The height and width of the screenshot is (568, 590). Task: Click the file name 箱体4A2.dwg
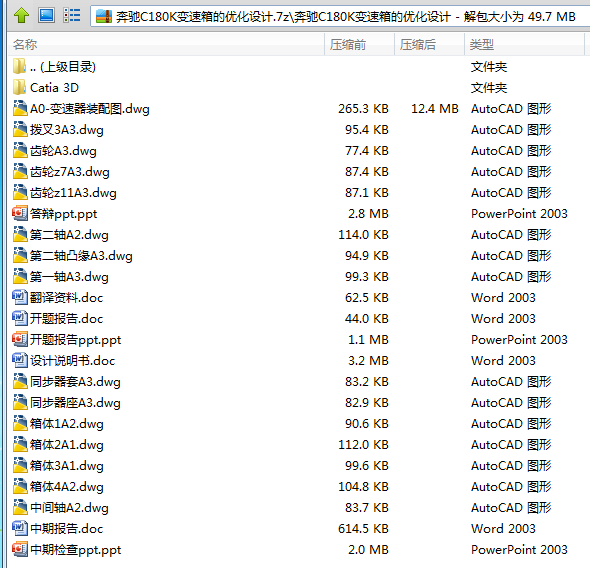pos(67,487)
